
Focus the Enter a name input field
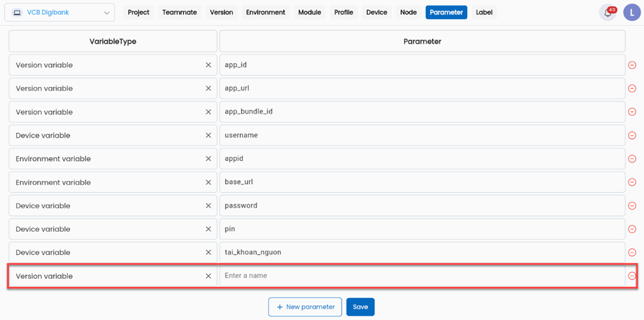tap(422, 275)
